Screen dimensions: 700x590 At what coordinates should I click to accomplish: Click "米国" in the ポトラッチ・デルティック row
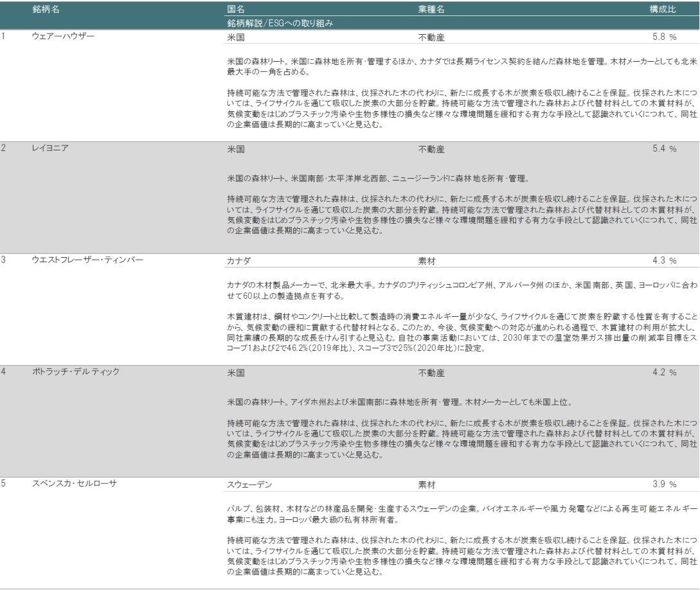[x=236, y=373]
